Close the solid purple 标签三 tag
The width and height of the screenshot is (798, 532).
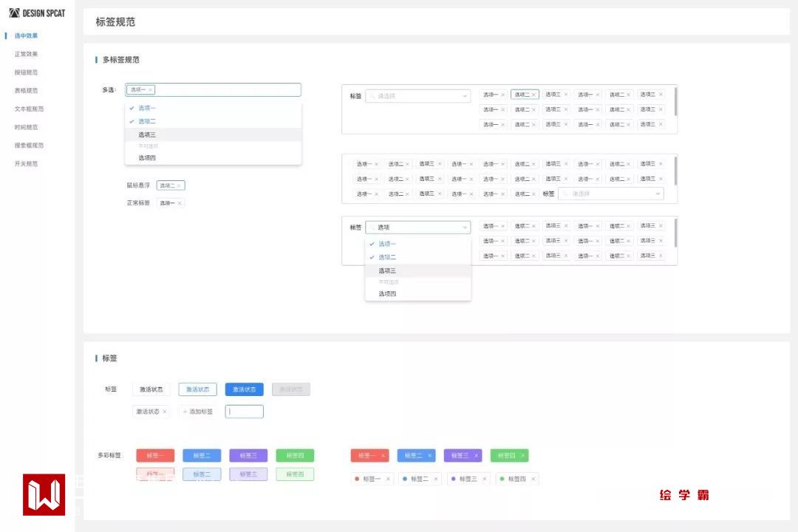476,456
